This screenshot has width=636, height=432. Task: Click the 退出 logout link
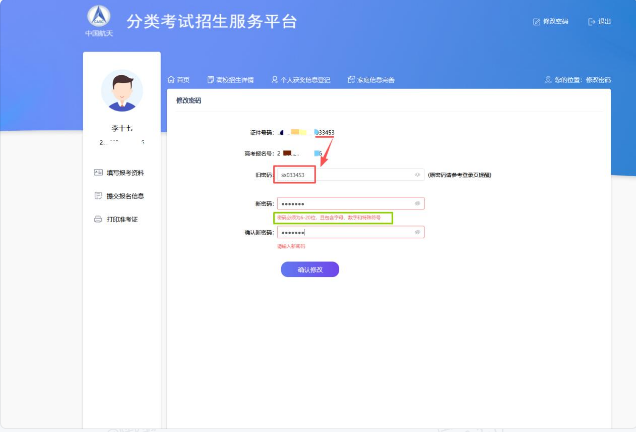604,21
